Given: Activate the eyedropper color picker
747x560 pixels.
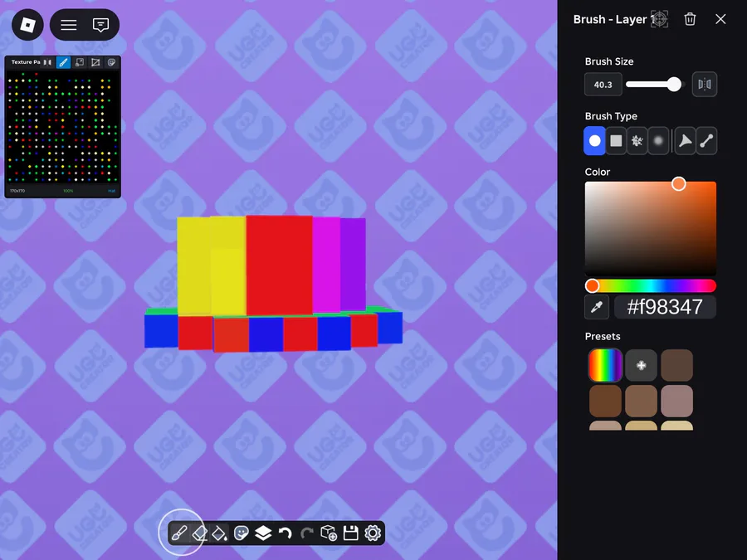Looking at the screenshot, I should click(597, 307).
